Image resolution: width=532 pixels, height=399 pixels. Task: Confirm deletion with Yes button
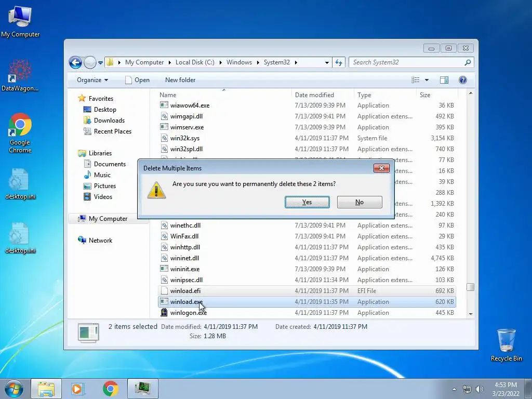click(x=307, y=202)
